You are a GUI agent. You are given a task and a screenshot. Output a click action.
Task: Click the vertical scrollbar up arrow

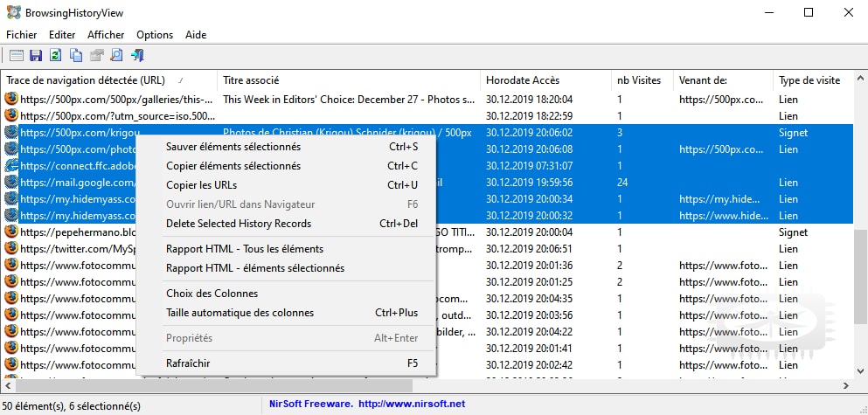tap(860, 79)
